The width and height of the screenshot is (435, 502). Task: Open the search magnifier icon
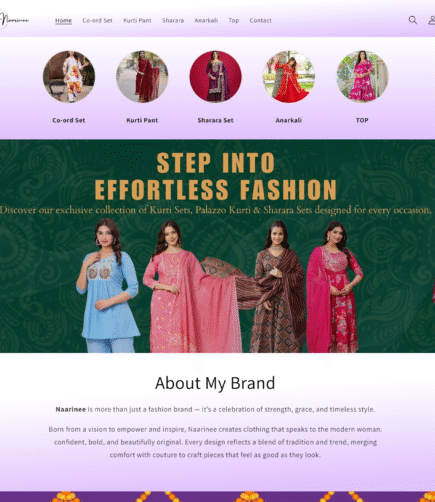pos(413,20)
